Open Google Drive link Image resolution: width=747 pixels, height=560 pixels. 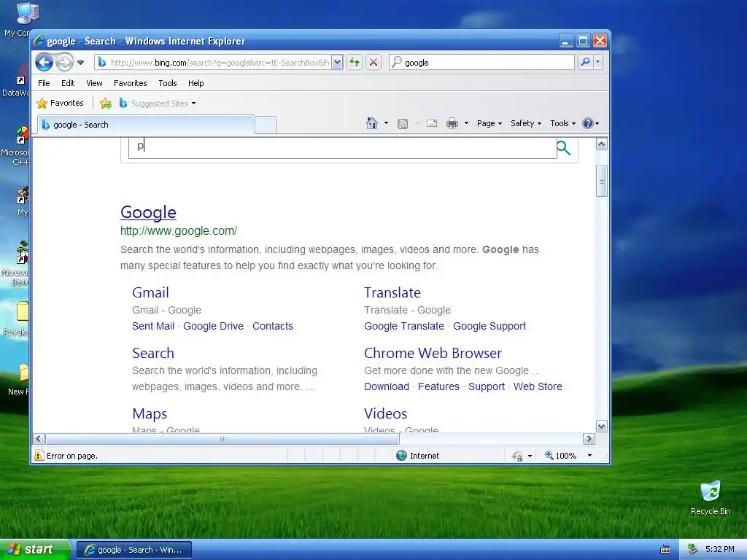tap(214, 326)
